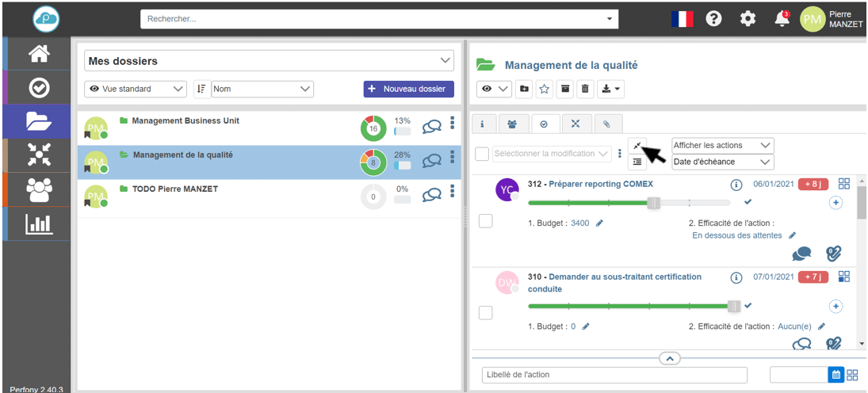Open the Préparer reporting COMEX action link
The height and width of the screenshot is (393, 868).
pyautogui.click(x=601, y=185)
